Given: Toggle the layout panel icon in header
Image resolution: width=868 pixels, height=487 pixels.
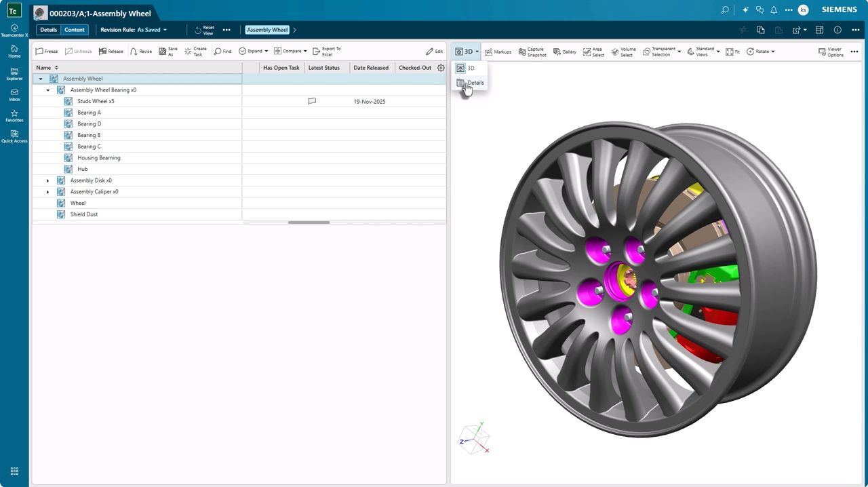Looking at the screenshot, I should click(819, 30).
